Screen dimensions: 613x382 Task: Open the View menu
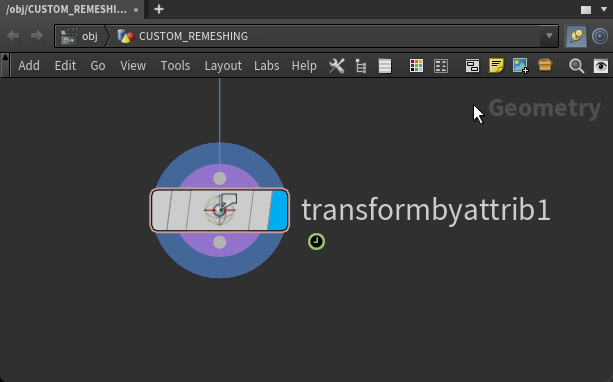pos(133,66)
